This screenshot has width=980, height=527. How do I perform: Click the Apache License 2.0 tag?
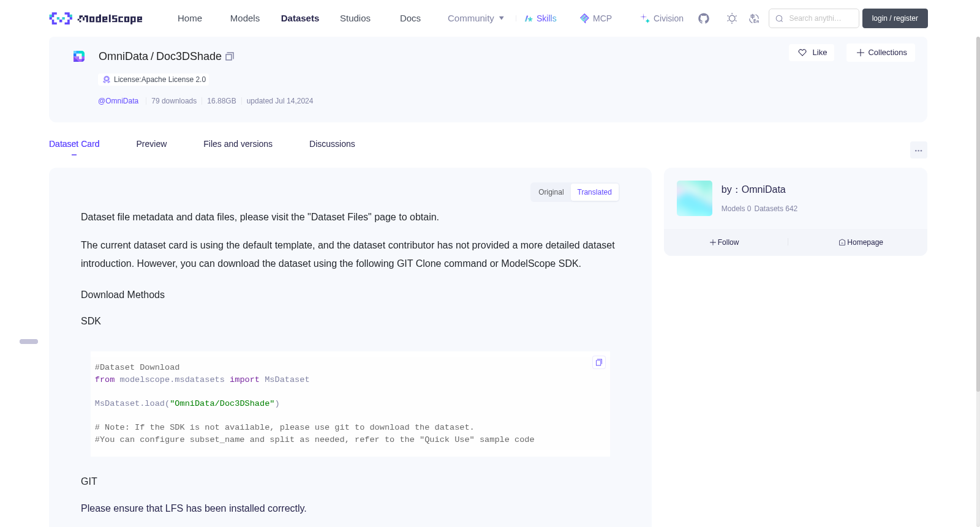[154, 80]
